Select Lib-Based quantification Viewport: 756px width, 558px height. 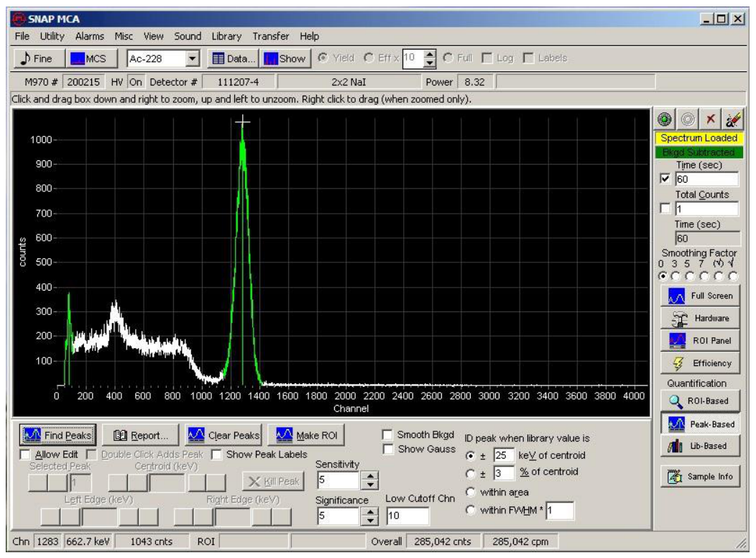click(700, 446)
